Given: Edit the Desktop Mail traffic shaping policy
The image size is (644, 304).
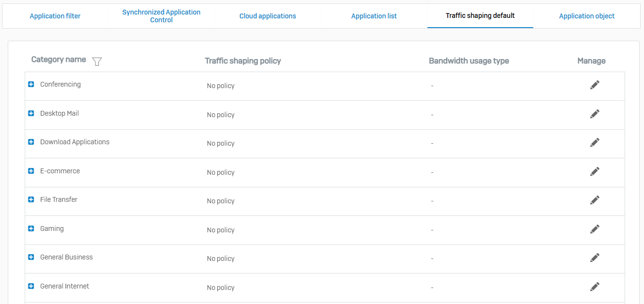Looking at the screenshot, I should [595, 114].
